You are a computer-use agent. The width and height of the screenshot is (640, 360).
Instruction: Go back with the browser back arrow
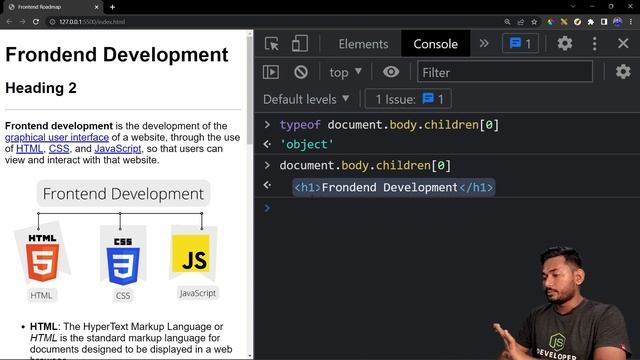pos(9,22)
